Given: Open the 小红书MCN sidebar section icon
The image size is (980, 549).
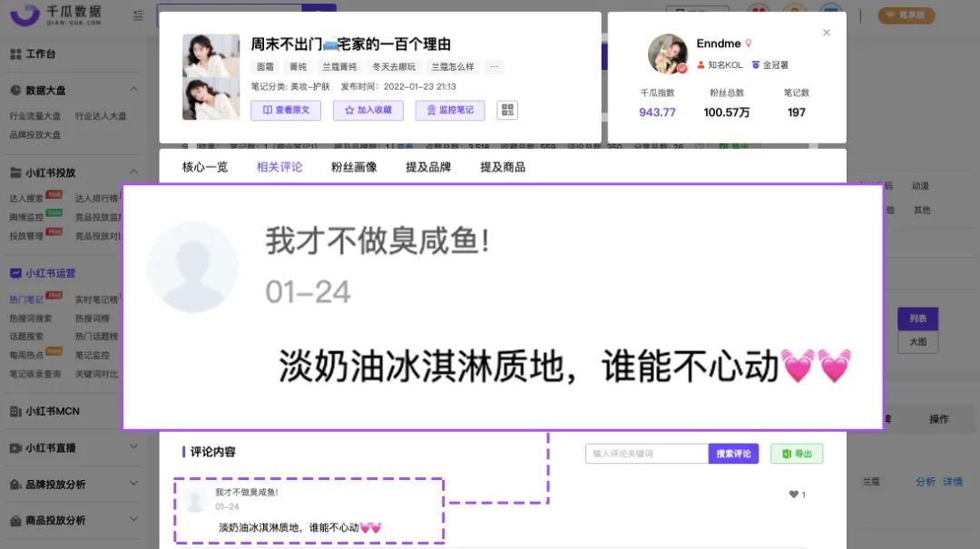Looking at the screenshot, I should [15, 411].
